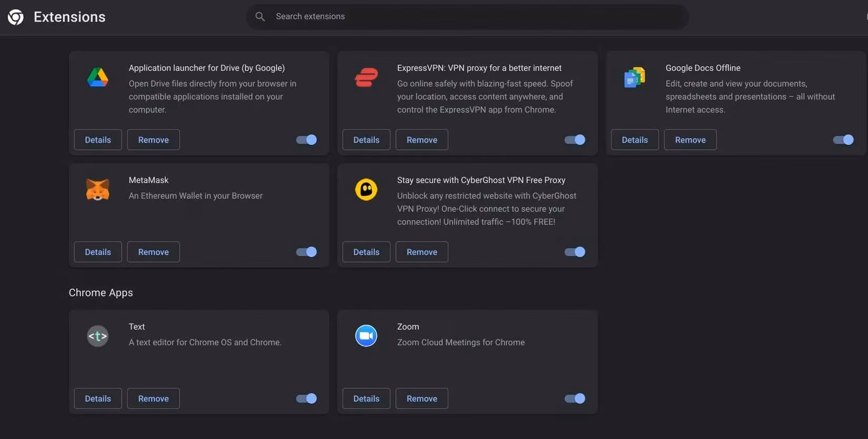Click the ExpressVPN extension icon
Viewport: 868px width, 439px height.
(x=366, y=77)
